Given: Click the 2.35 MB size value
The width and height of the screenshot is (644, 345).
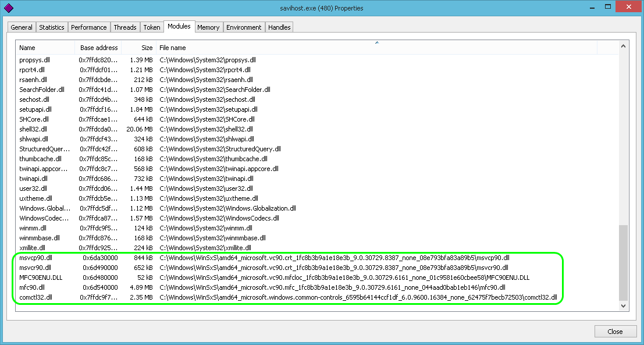Looking at the screenshot, I should [141, 297].
